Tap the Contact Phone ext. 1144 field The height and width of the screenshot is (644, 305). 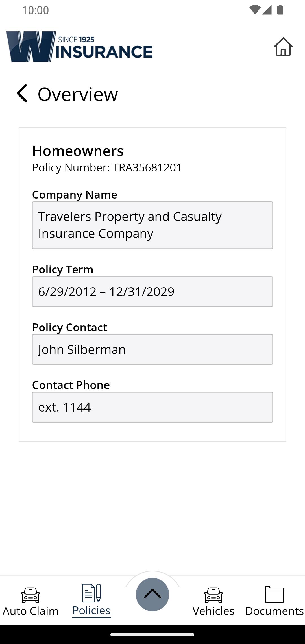(152, 407)
